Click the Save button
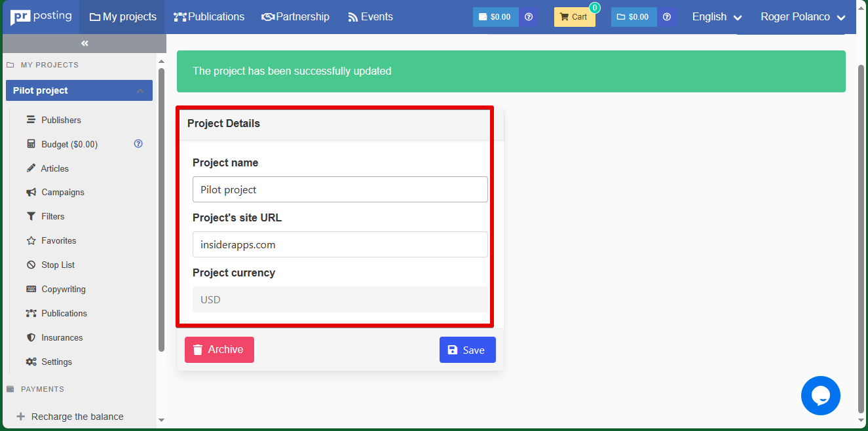 pyautogui.click(x=467, y=350)
